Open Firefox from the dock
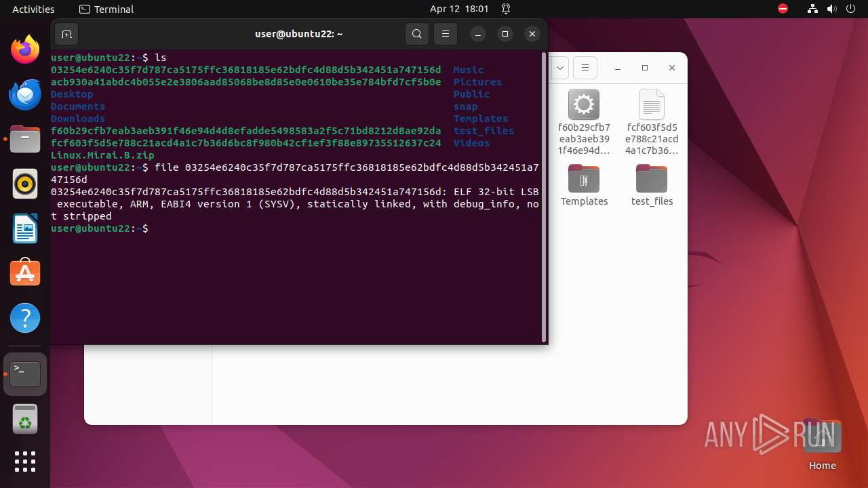 (x=25, y=49)
